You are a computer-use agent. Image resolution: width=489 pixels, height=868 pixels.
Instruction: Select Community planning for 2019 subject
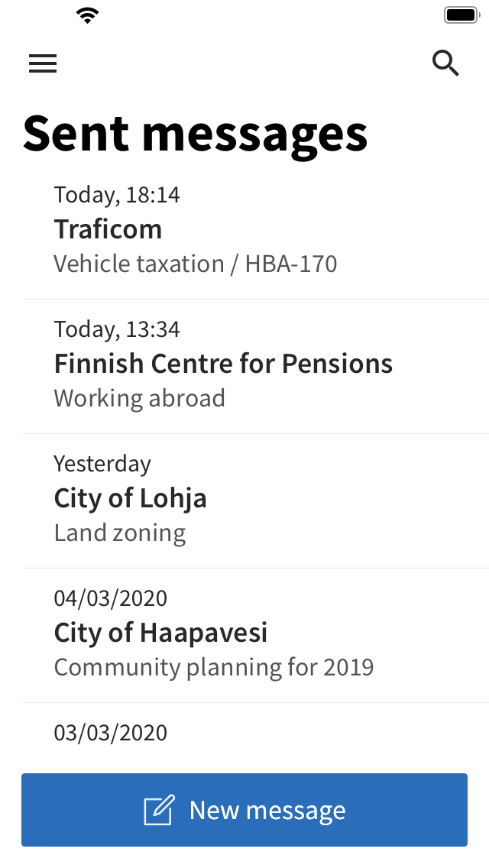click(x=213, y=666)
